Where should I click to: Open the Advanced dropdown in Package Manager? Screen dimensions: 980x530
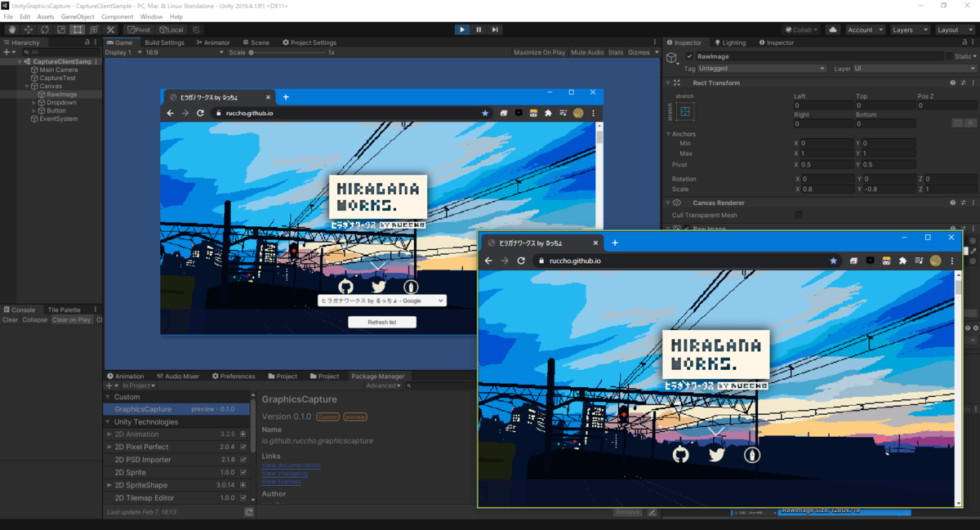click(x=384, y=385)
